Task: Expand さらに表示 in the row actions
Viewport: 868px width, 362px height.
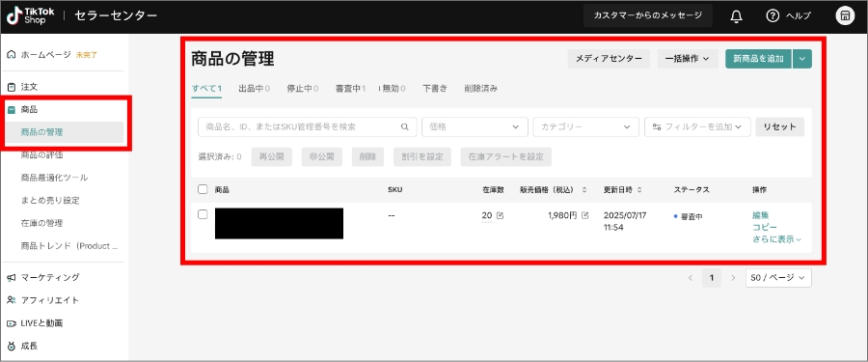Action: pos(776,239)
